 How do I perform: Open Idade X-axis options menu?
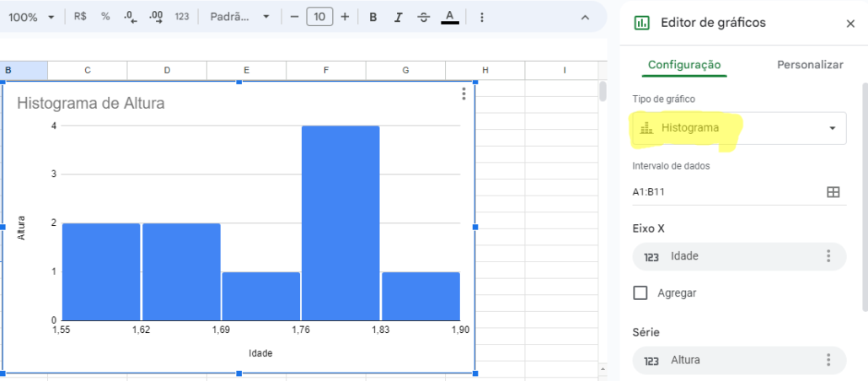pyautogui.click(x=828, y=256)
